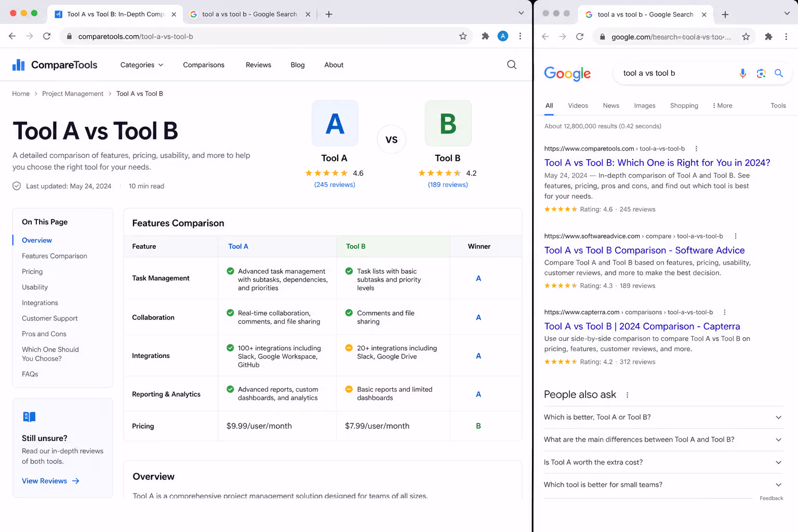Open Google search Tools
Viewport: 798px width, 532px height.
click(778, 105)
